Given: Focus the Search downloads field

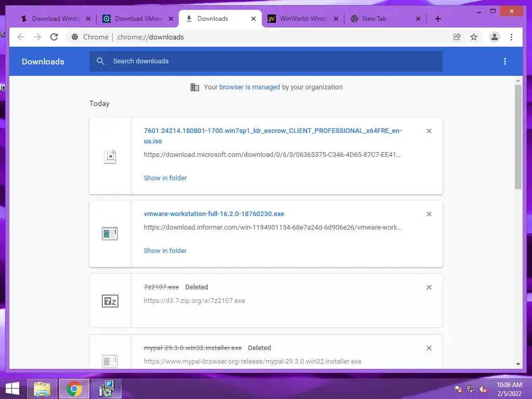Looking at the screenshot, I should [x=265, y=61].
